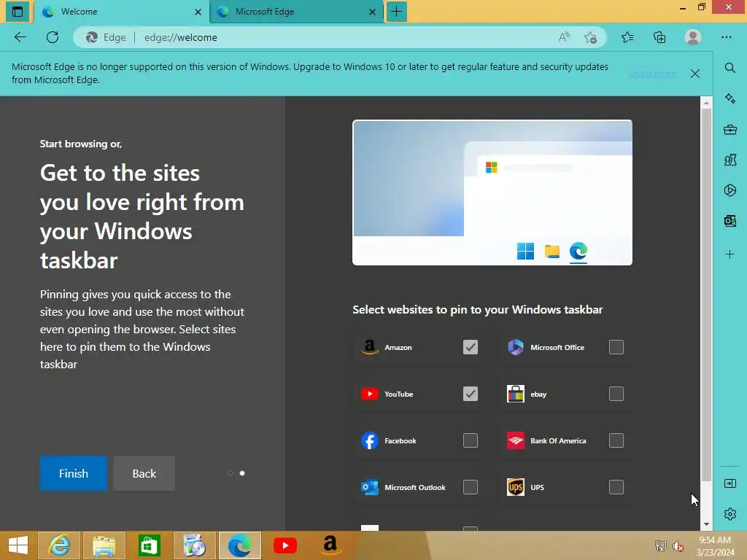Open the sidebar Outlook icon
This screenshot has width=747, height=560.
tap(729, 220)
